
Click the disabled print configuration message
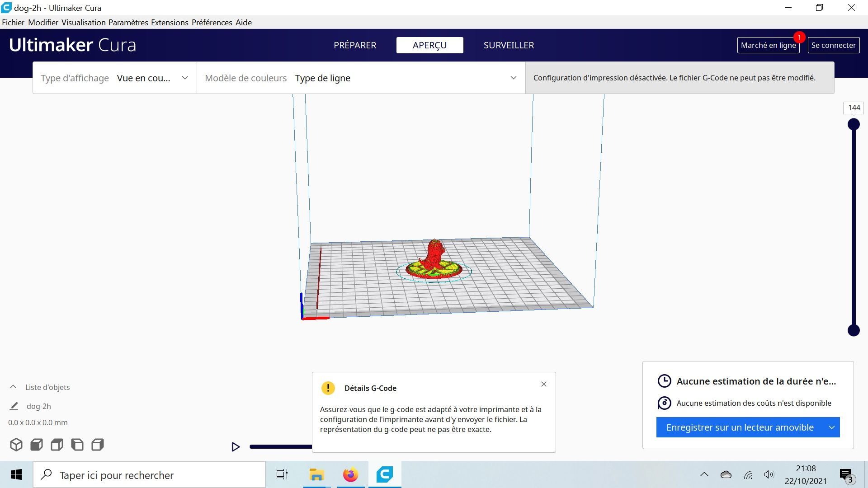(675, 78)
